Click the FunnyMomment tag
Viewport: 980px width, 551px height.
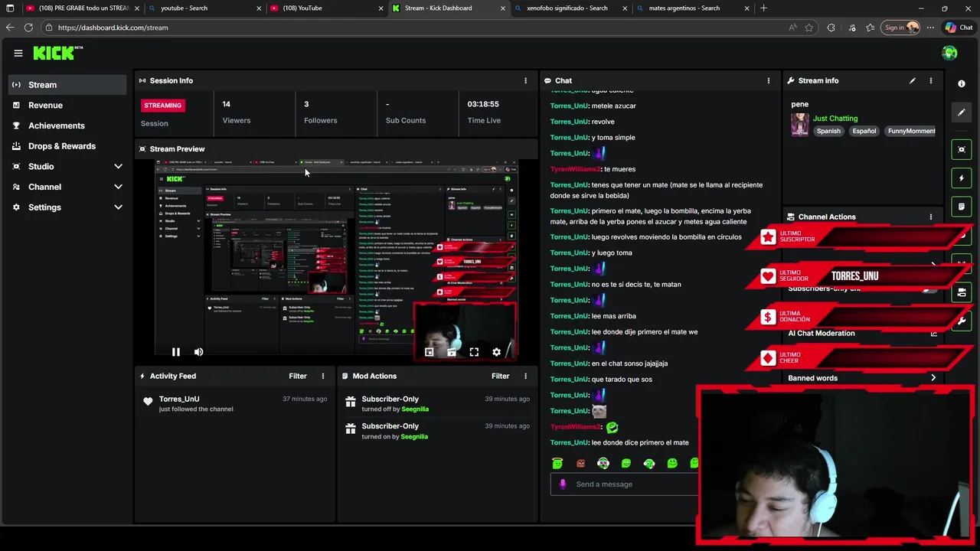910,131
